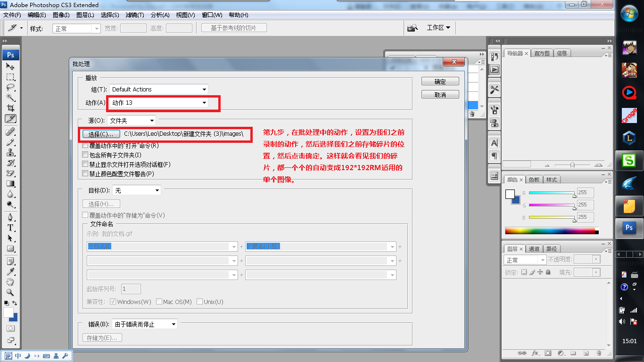Select the Crop tool
Image resolution: width=644 pixels, height=362 pixels.
(10, 108)
